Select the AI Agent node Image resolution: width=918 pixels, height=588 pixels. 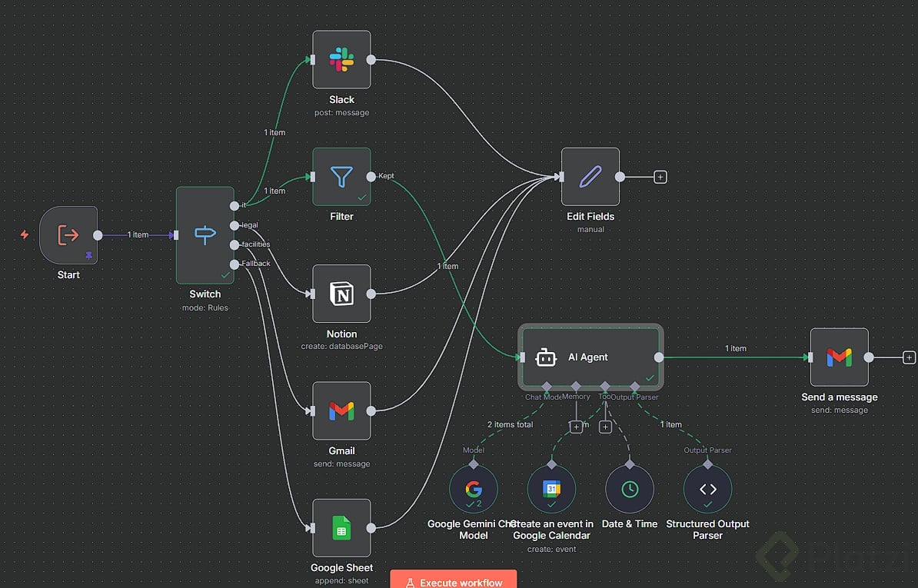590,357
